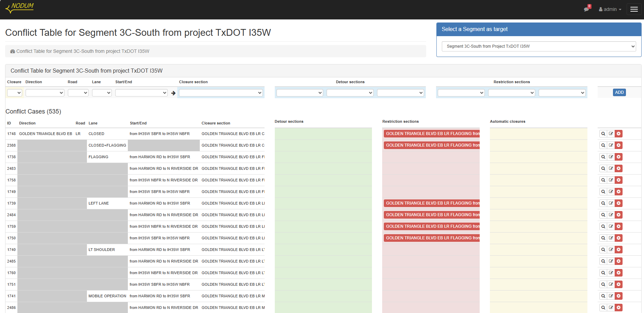Delete conflict case 1758

click(619, 180)
